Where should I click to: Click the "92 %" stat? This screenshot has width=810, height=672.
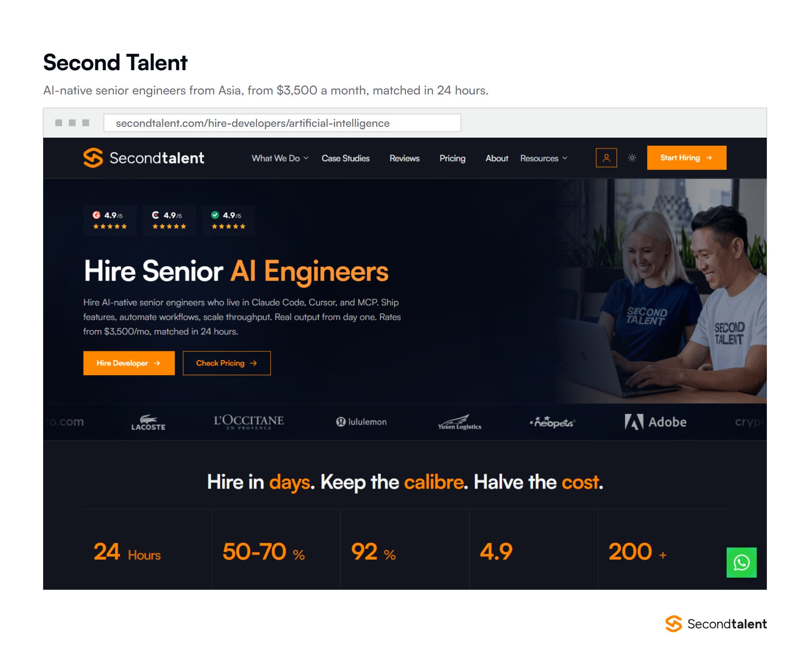click(x=373, y=552)
